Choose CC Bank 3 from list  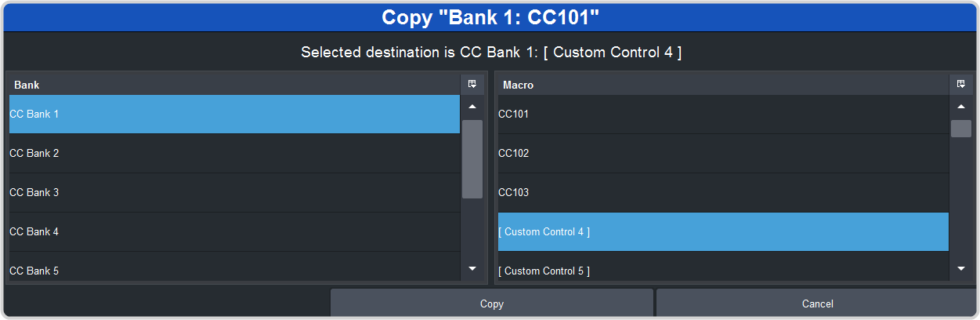[x=234, y=193]
